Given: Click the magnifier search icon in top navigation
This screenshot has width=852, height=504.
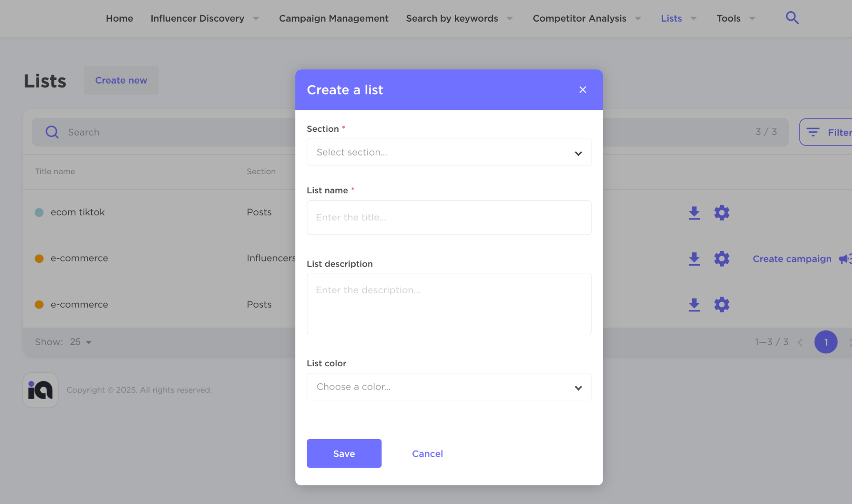Looking at the screenshot, I should click(x=792, y=18).
